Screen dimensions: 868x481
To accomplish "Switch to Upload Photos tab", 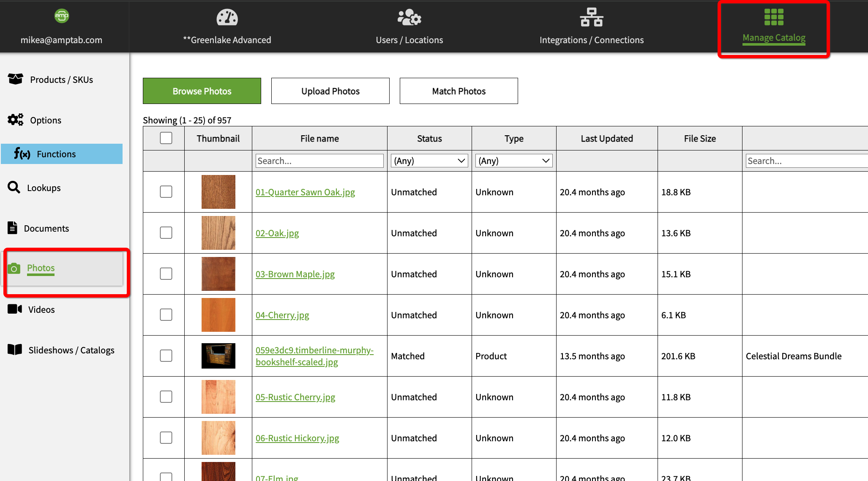I will click(330, 91).
